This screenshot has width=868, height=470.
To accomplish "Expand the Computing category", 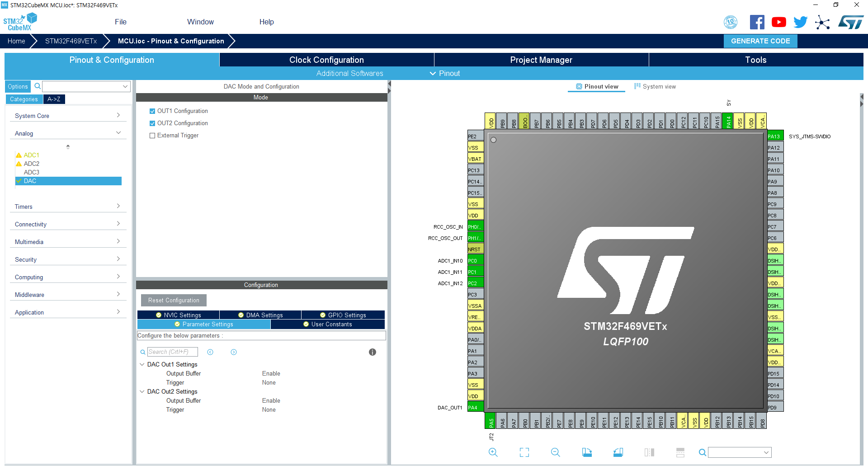I will (68, 277).
